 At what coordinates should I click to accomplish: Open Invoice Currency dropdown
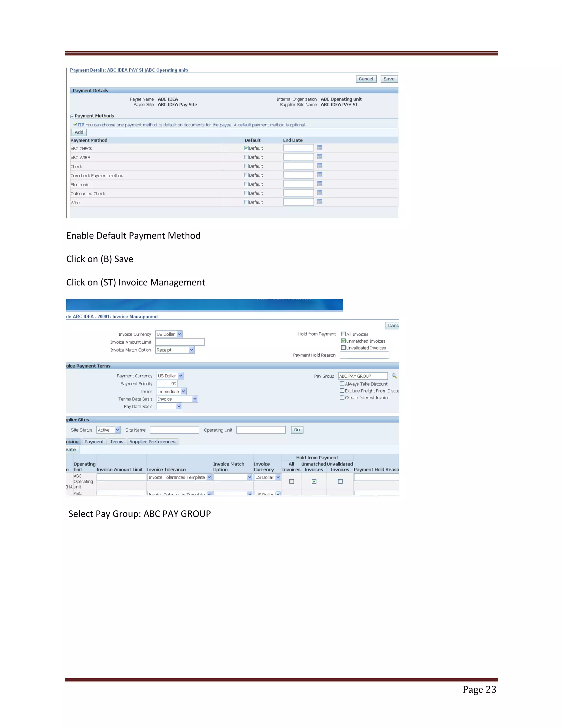pos(169,334)
